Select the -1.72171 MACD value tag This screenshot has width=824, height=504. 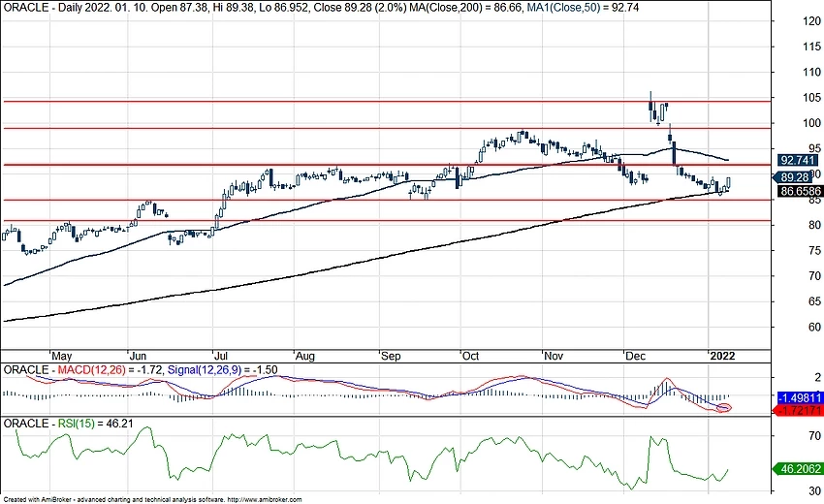click(798, 410)
